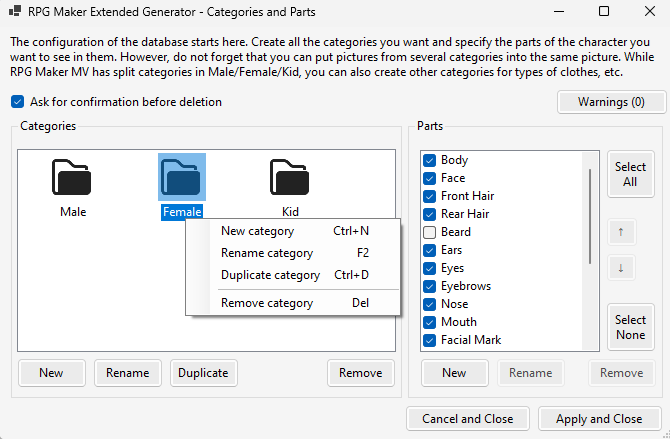The image size is (670, 439).
Task: Open the Male category folder icon
Action: point(72,177)
